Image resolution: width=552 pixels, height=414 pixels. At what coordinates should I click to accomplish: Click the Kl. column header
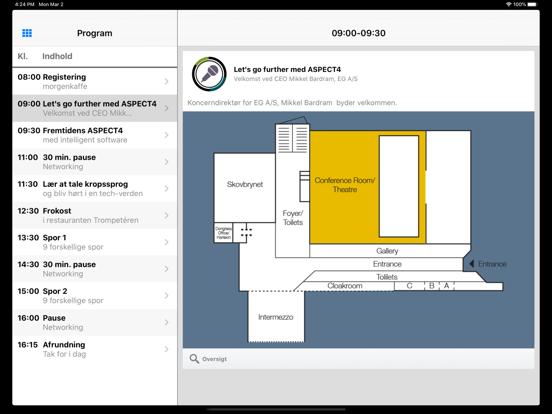(x=23, y=56)
